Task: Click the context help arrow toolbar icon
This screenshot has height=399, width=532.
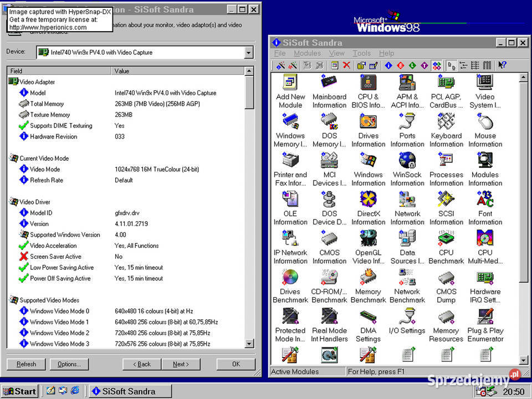Action: click(502, 65)
